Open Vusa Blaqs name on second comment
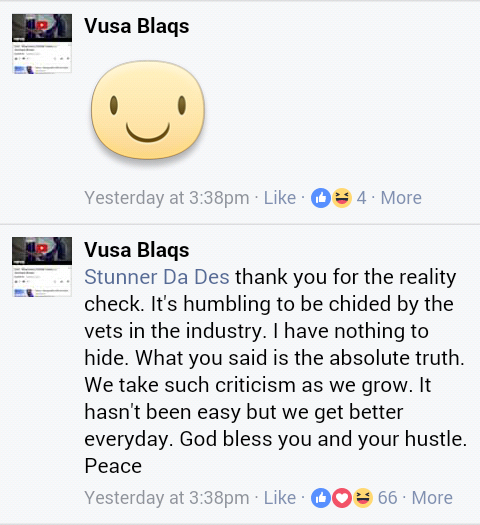 pos(137,250)
